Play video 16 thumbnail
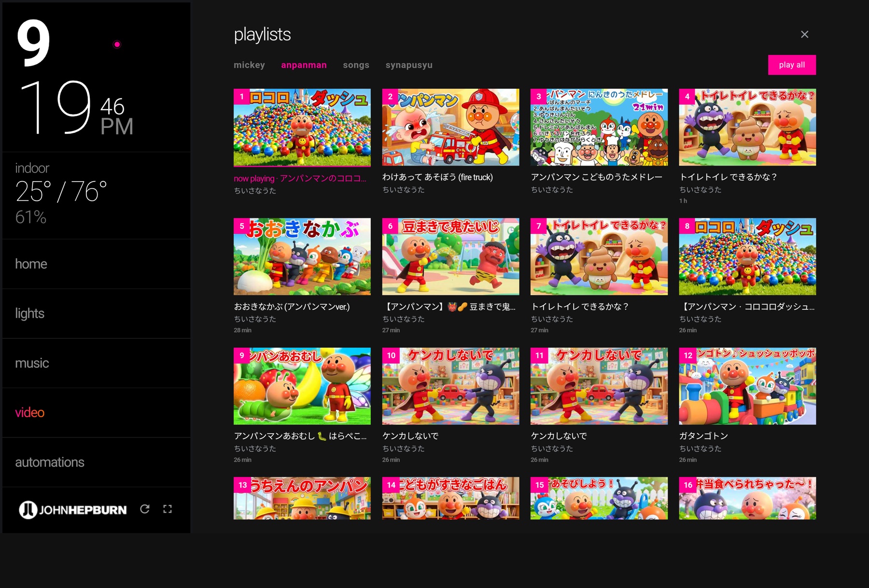The image size is (869, 588). point(747,498)
